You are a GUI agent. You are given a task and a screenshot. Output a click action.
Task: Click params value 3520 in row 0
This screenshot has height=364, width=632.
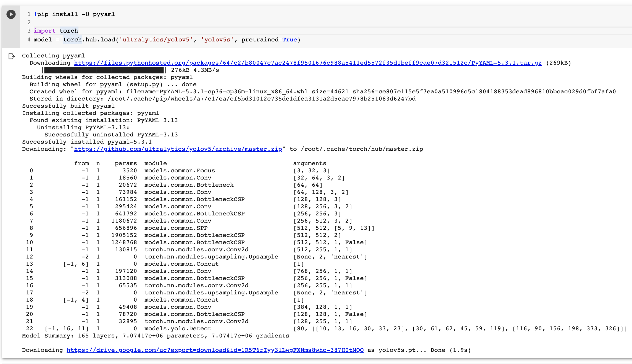coord(130,171)
